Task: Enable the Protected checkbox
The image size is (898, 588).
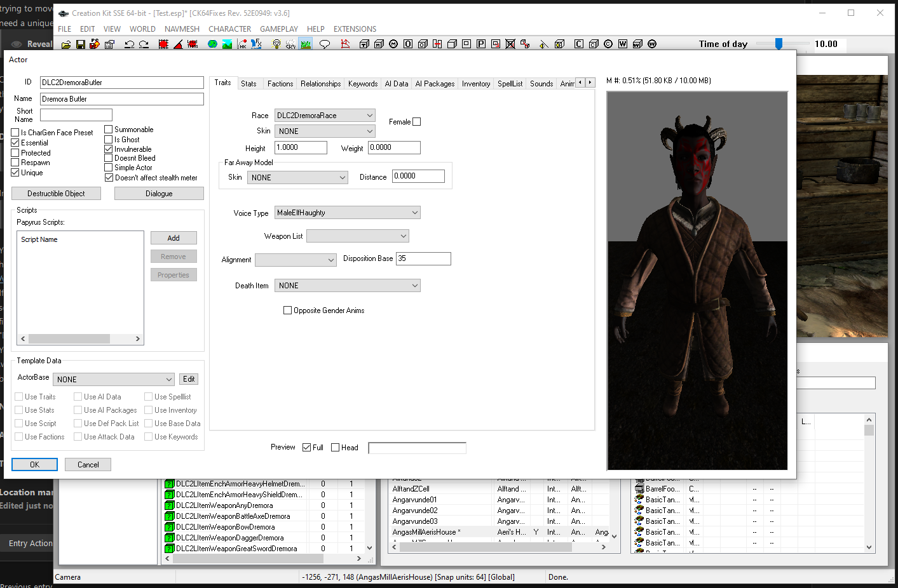Action: point(15,153)
